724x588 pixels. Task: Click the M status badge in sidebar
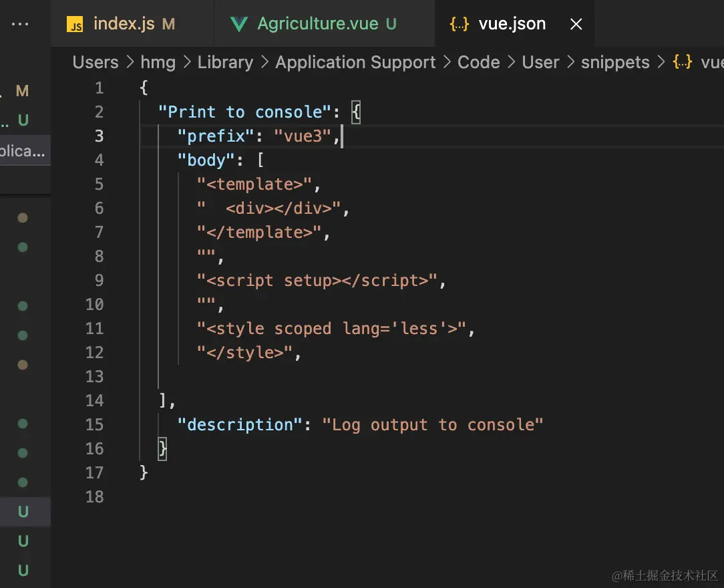coord(22,90)
